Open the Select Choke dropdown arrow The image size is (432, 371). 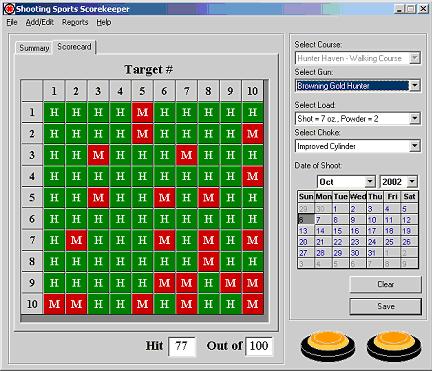(414, 146)
